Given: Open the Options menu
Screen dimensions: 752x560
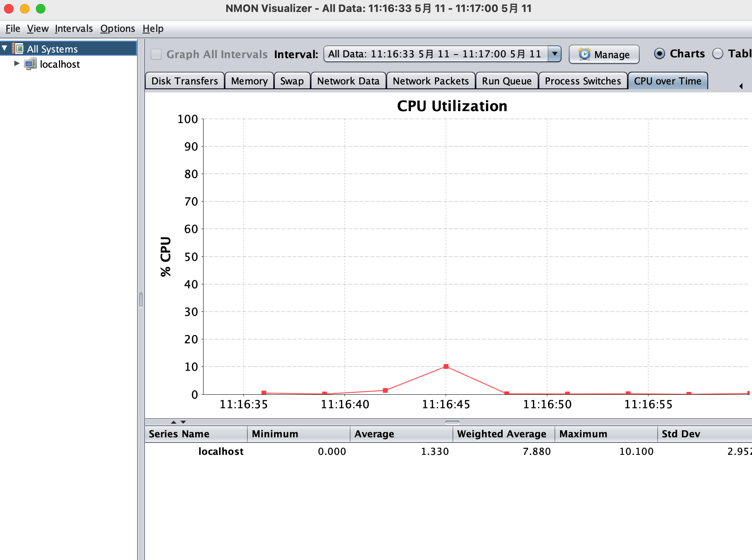Looking at the screenshot, I should (x=117, y=28).
